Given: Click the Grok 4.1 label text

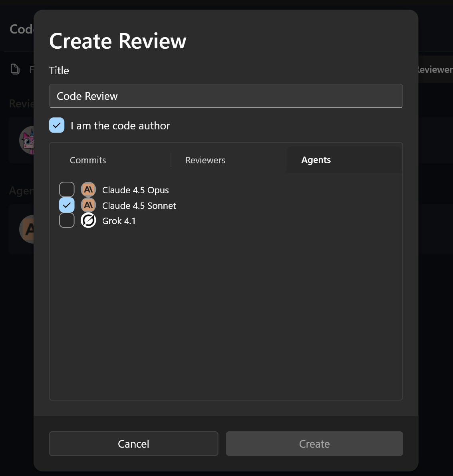Looking at the screenshot, I should tap(119, 220).
